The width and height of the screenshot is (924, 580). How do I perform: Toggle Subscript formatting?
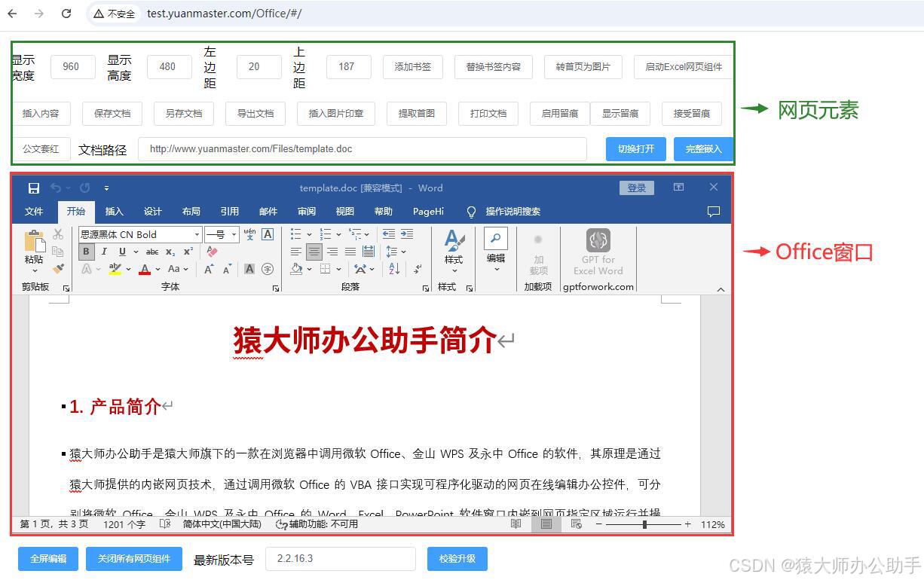pyautogui.click(x=170, y=252)
